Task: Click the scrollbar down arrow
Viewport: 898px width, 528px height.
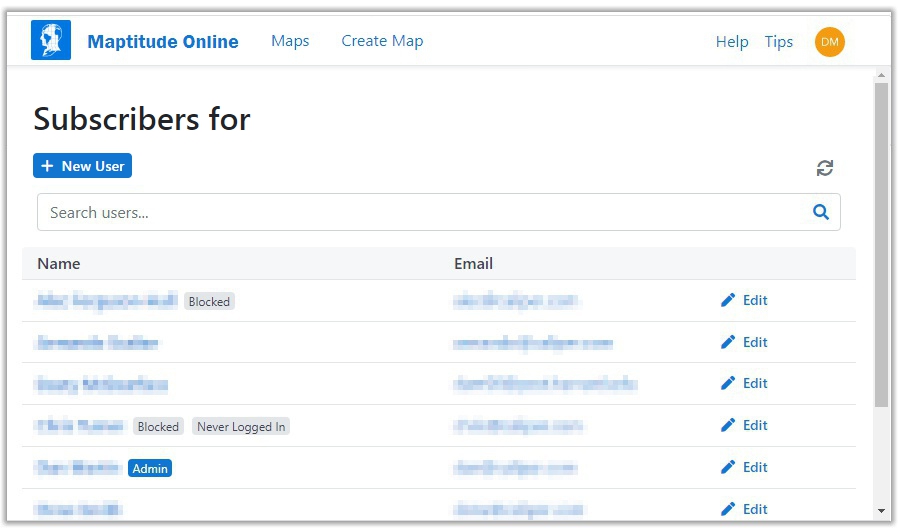Action: point(881,511)
